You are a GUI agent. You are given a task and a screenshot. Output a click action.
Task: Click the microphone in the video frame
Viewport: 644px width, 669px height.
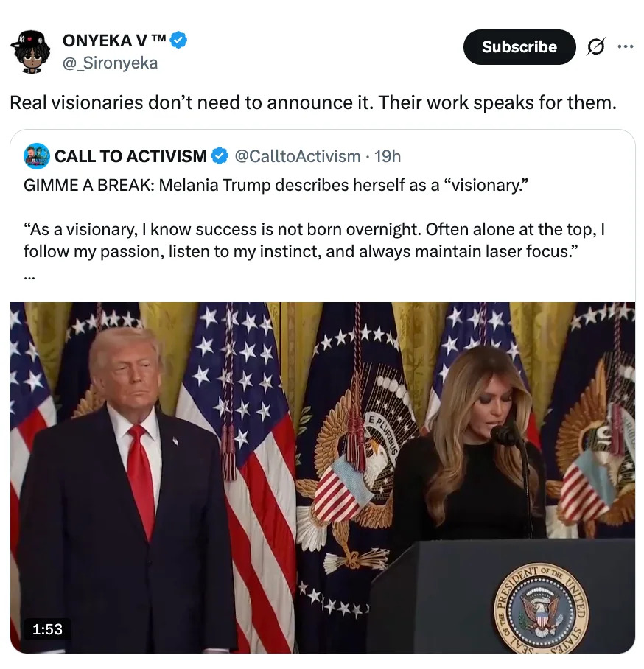[x=504, y=435]
